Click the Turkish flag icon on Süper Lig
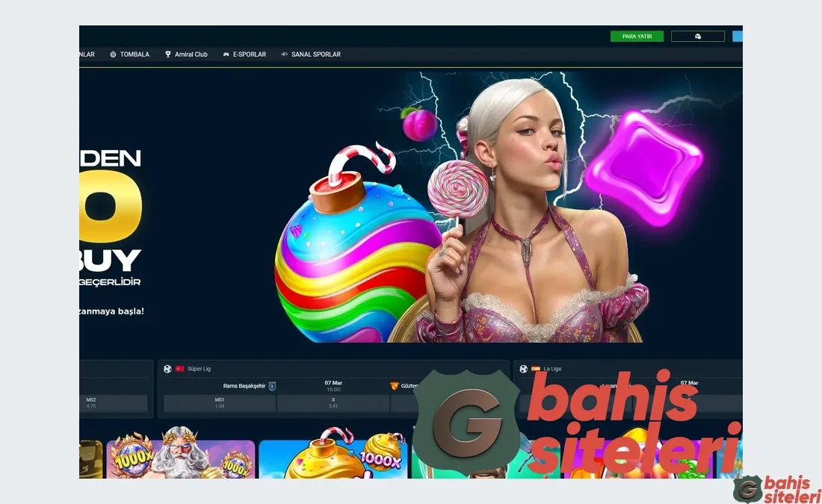The width and height of the screenshot is (822, 504). coord(179,368)
